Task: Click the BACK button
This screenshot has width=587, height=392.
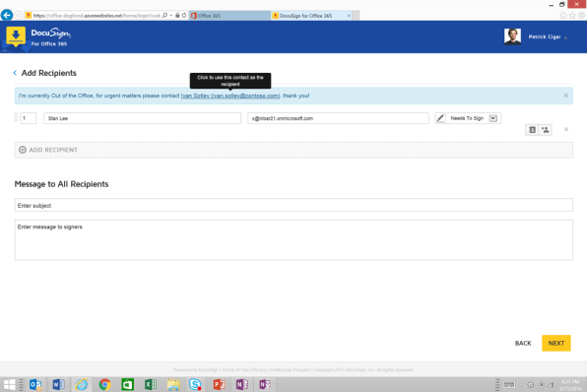Action: [x=523, y=344]
